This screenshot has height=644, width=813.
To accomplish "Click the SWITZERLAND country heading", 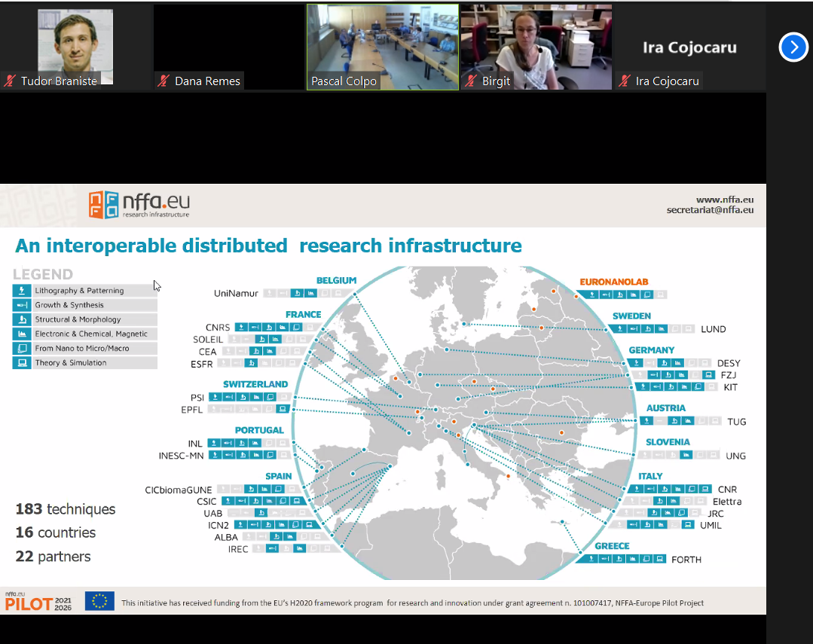I will pos(255,384).
